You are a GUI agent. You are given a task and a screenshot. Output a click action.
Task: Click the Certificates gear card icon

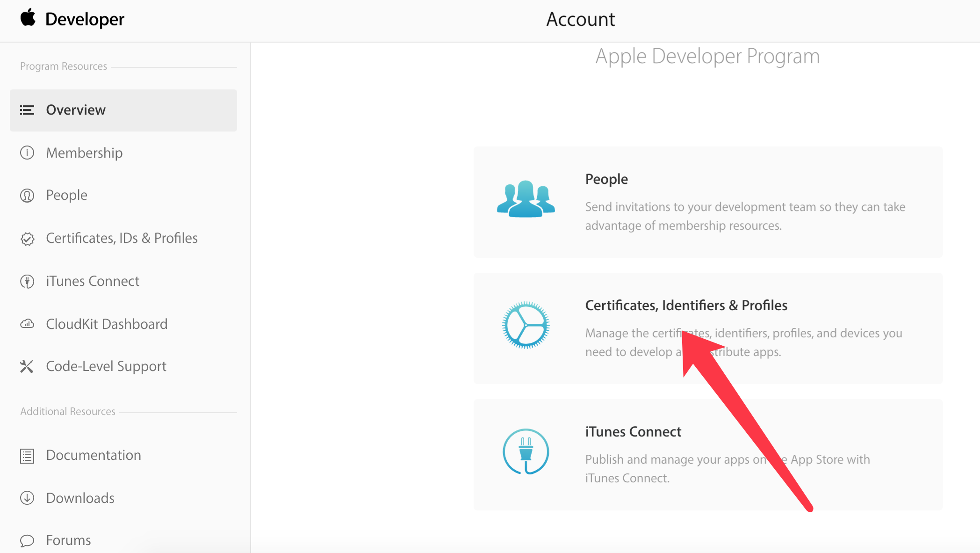click(526, 325)
